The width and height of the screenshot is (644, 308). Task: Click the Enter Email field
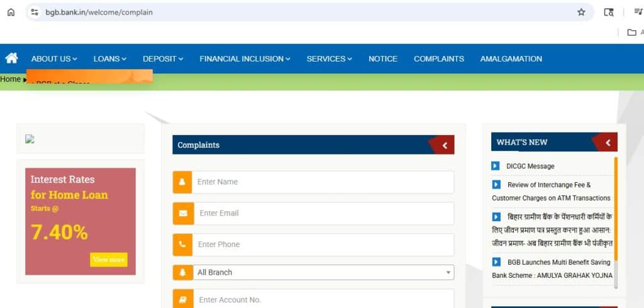(324, 213)
